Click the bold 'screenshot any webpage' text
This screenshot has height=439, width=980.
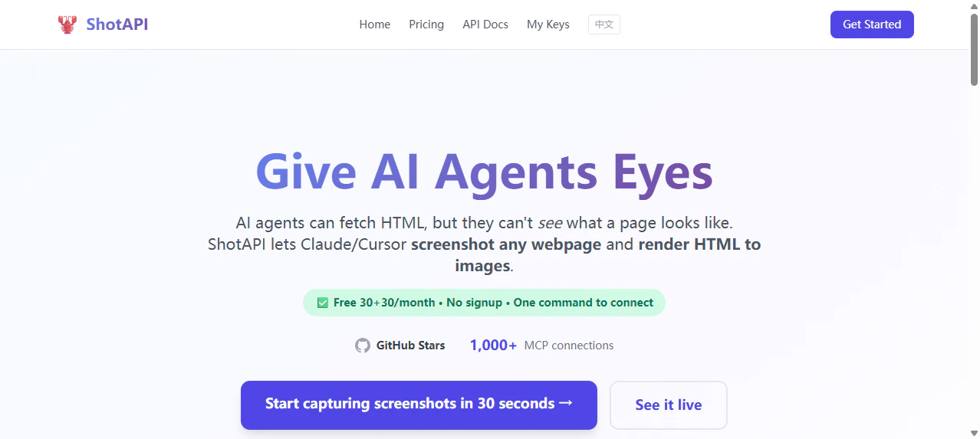[506, 245]
